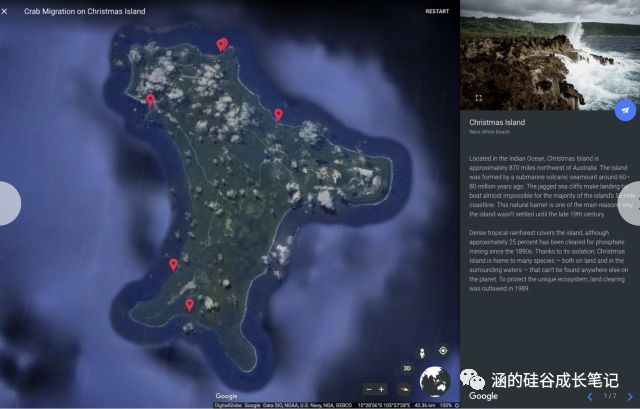Click the compass needle icon
This screenshot has height=409, width=640.
point(405,389)
